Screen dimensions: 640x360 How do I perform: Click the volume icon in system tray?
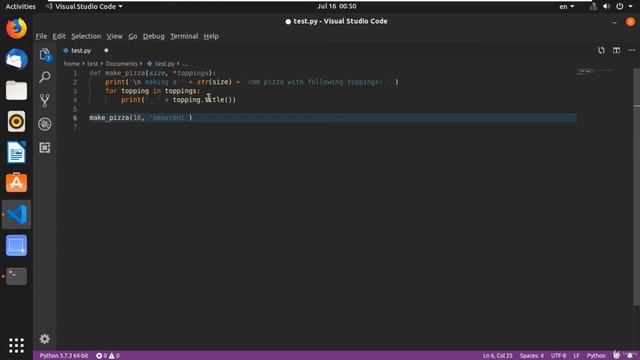click(x=606, y=7)
